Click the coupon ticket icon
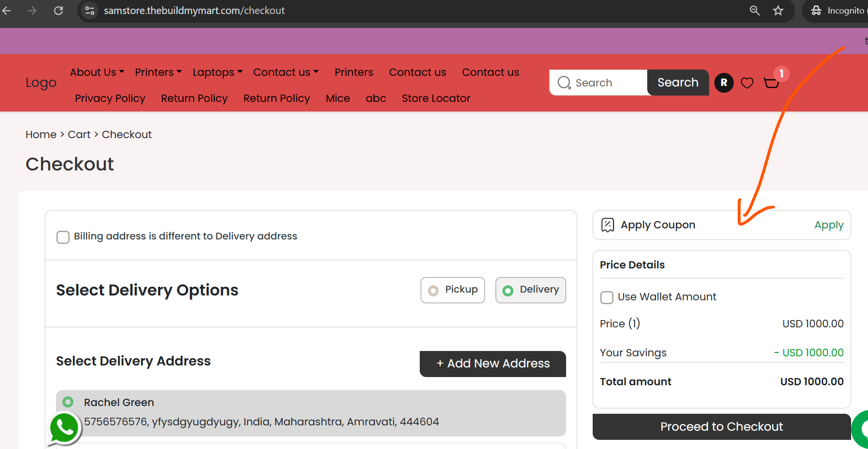This screenshot has height=449, width=868. tap(608, 225)
